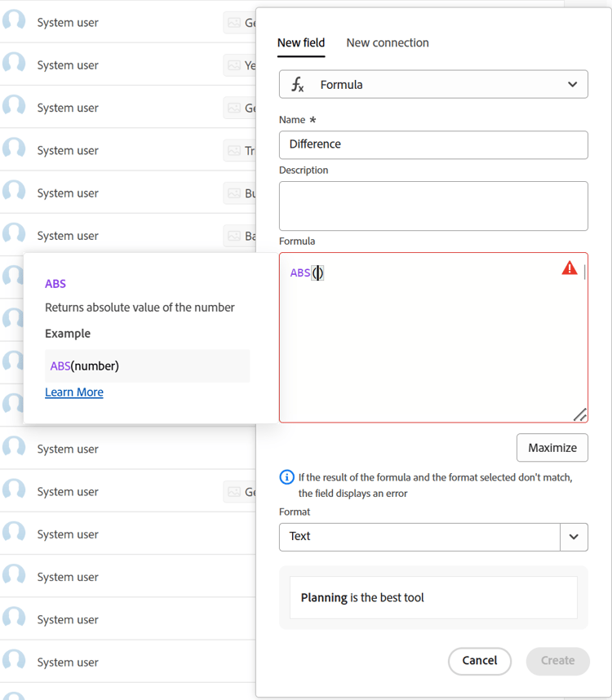Click the formula fx icon
This screenshot has height=700, width=612.
click(x=298, y=85)
